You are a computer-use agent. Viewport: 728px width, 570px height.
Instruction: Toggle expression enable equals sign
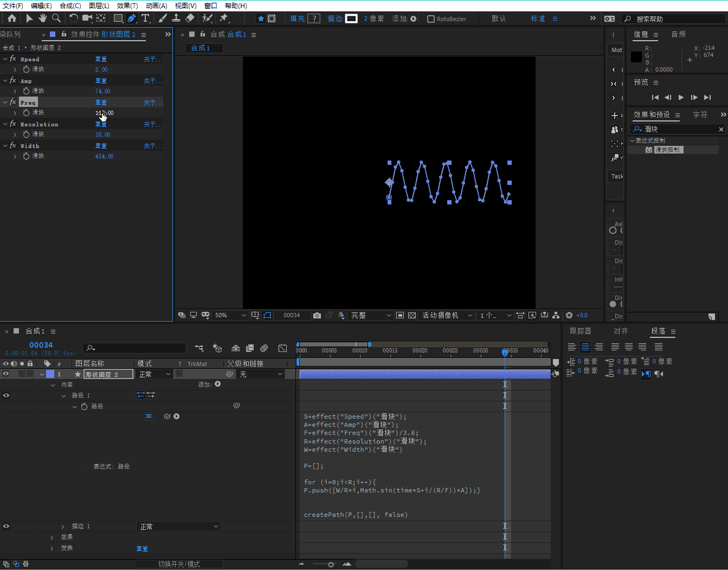click(149, 417)
